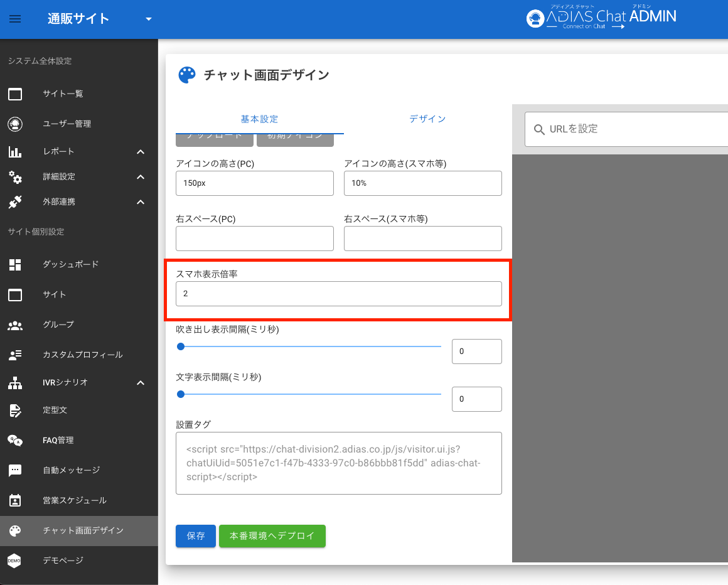Open ダッシュボード via its dashboard icon

(x=15, y=264)
